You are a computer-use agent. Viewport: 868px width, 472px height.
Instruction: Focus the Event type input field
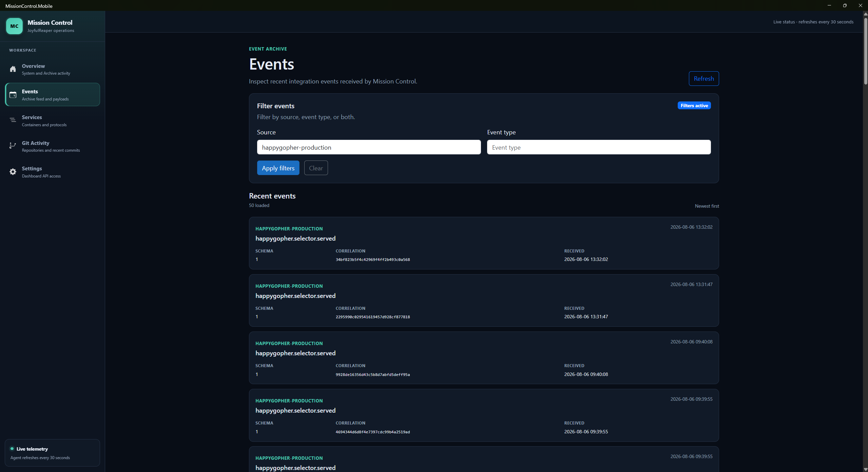pyautogui.click(x=599, y=147)
